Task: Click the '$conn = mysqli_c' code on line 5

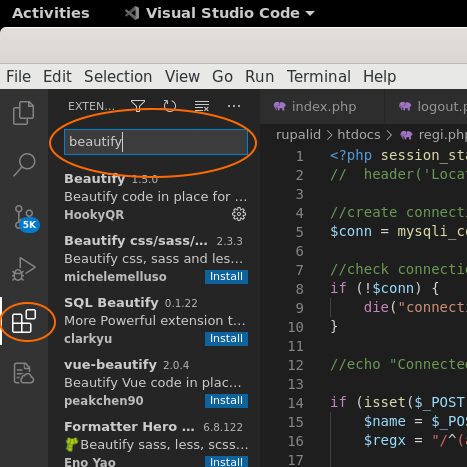Action: click(x=398, y=231)
